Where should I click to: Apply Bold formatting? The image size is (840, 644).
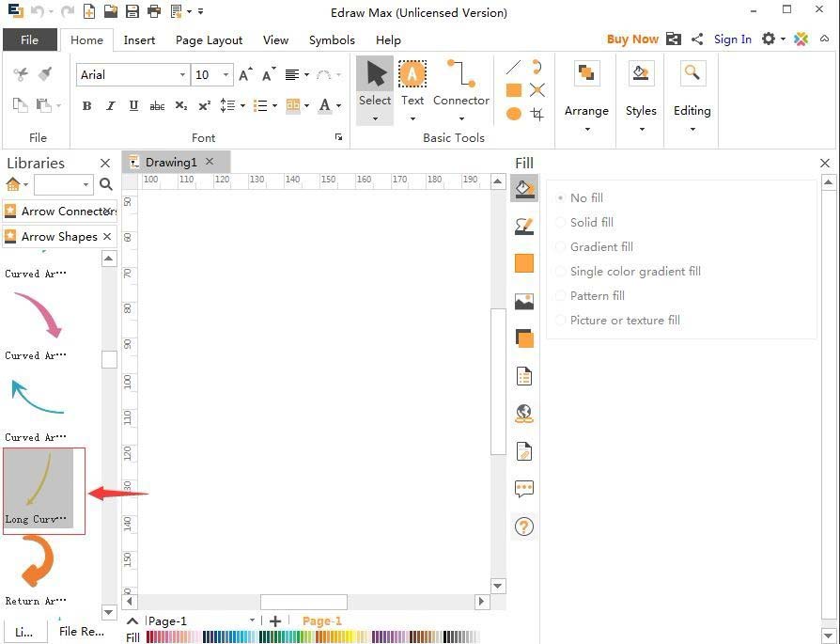point(87,106)
